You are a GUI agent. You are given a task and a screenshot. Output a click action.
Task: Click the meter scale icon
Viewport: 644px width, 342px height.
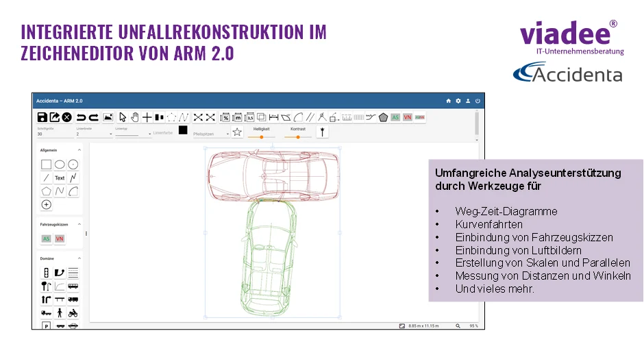tap(238, 118)
